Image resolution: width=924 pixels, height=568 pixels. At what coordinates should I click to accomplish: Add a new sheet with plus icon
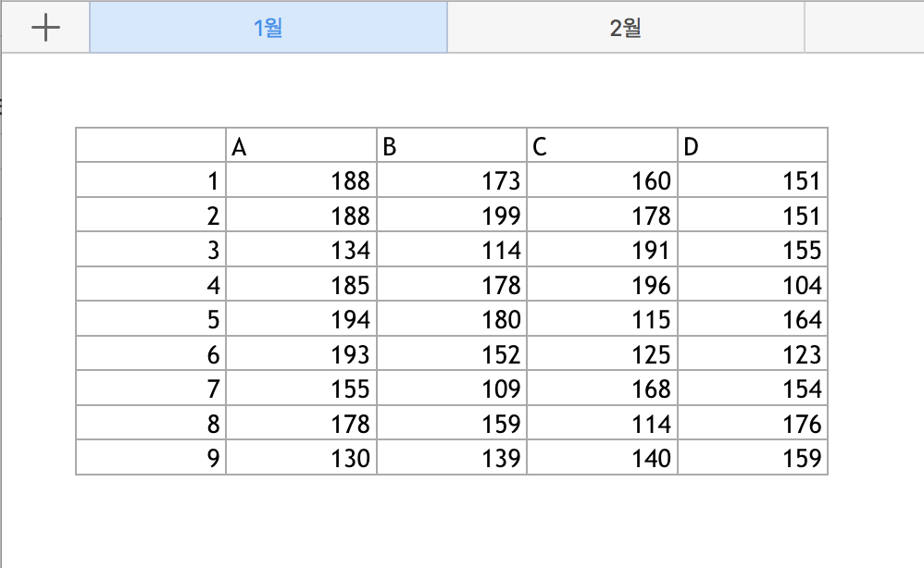pyautogui.click(x=45, y=28)
